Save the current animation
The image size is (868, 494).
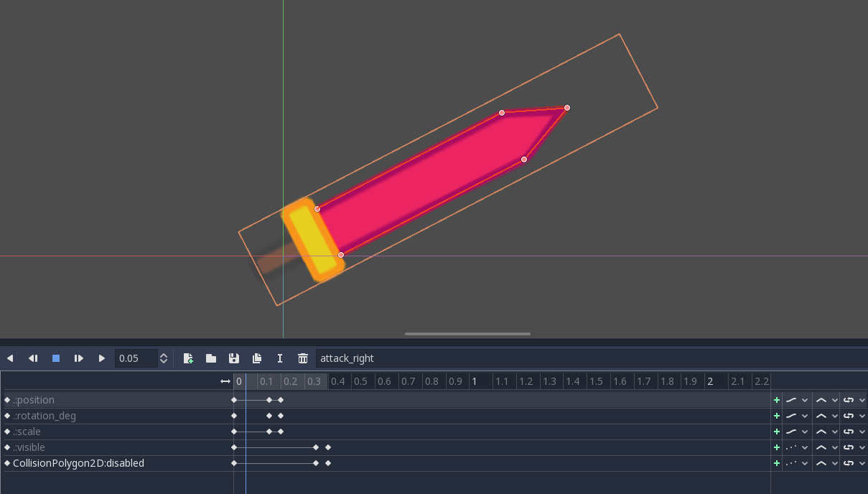pyautogui.click(x=234, y=358)
